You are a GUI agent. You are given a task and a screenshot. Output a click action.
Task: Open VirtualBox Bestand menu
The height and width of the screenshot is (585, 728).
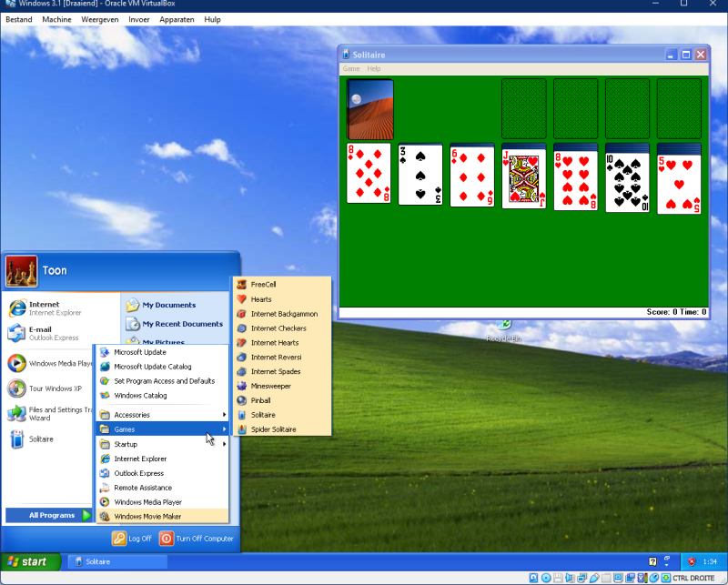point(19,19)
